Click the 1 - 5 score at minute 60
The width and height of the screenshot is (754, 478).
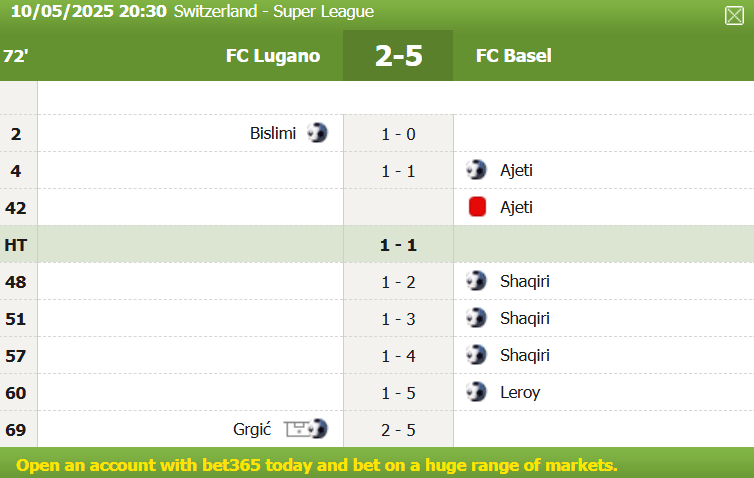click(398, 392)
